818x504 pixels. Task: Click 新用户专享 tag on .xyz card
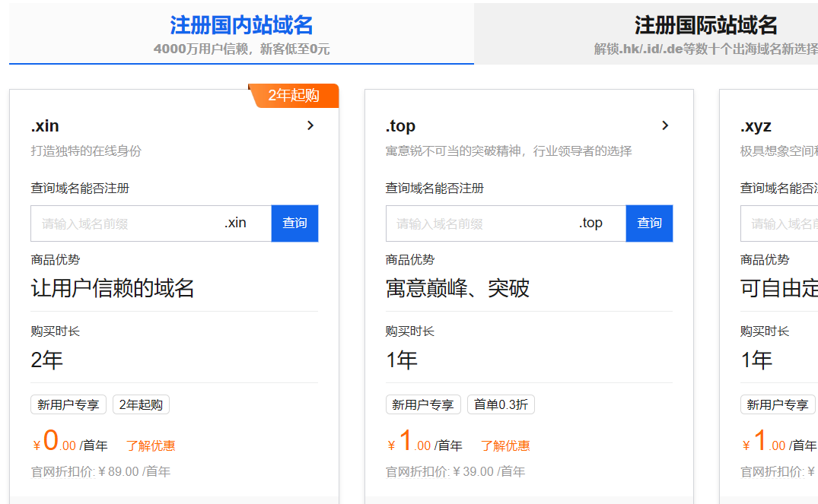[778, 404]
